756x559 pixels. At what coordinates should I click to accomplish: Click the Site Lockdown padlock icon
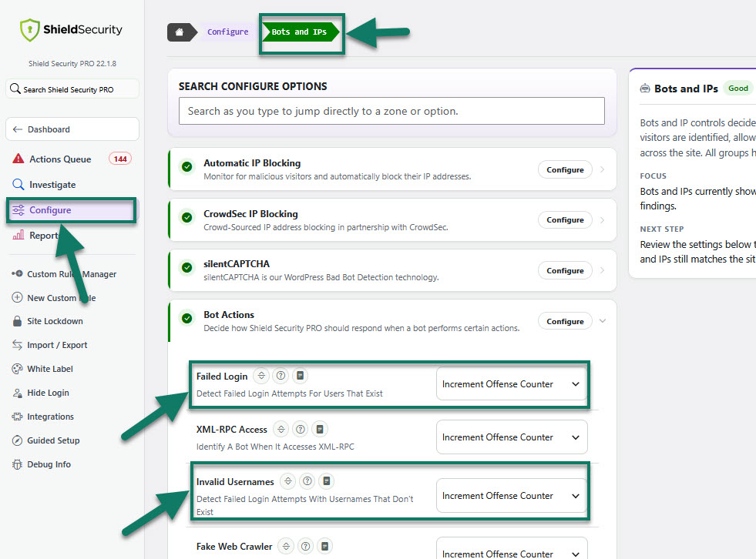point(18,321)
